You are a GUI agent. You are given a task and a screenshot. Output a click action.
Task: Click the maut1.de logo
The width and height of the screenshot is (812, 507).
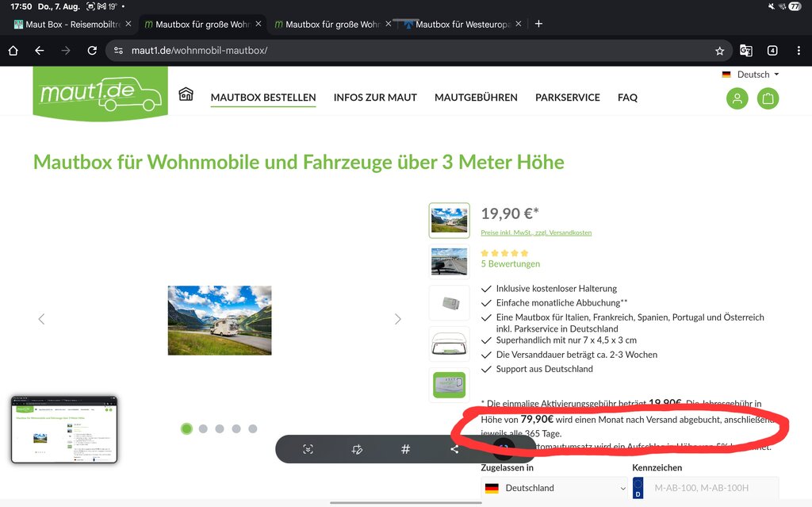coord(101,94)
